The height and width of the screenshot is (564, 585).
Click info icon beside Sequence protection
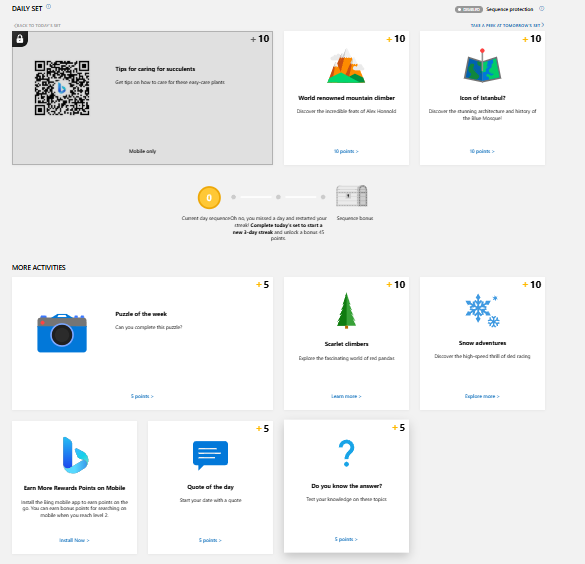click(542, 9)
